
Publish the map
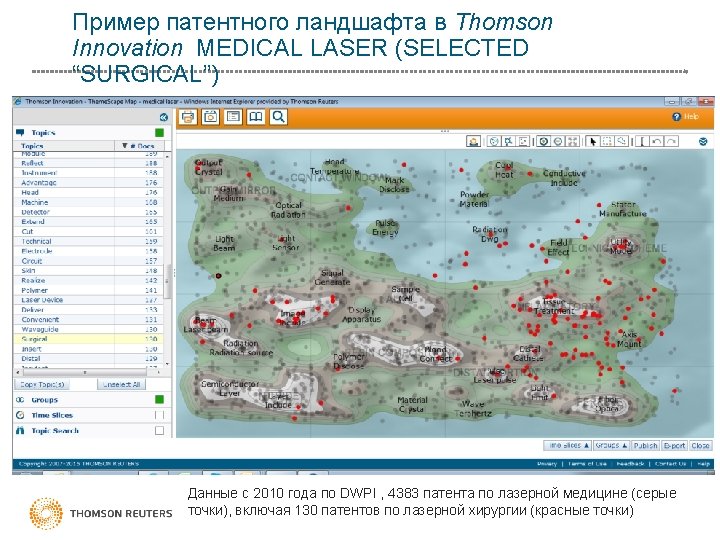point(645,445)
